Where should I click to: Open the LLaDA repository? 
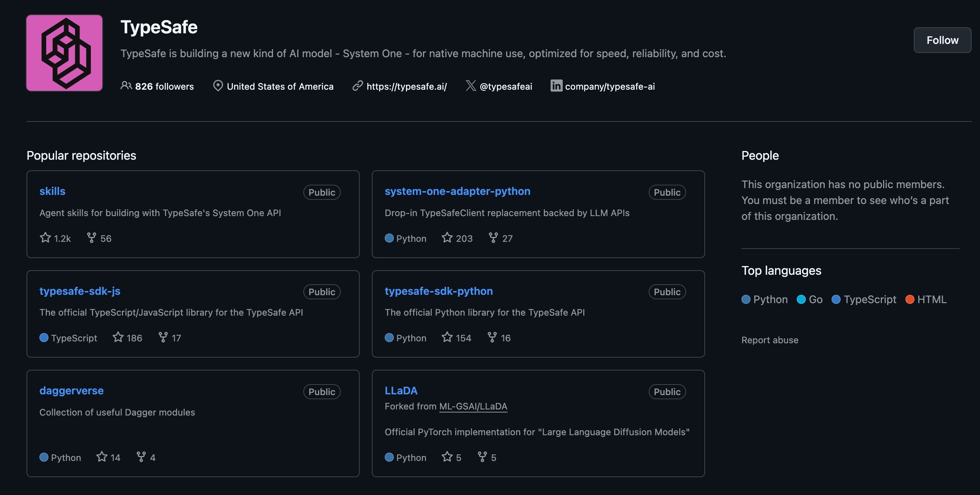(401, 391)
